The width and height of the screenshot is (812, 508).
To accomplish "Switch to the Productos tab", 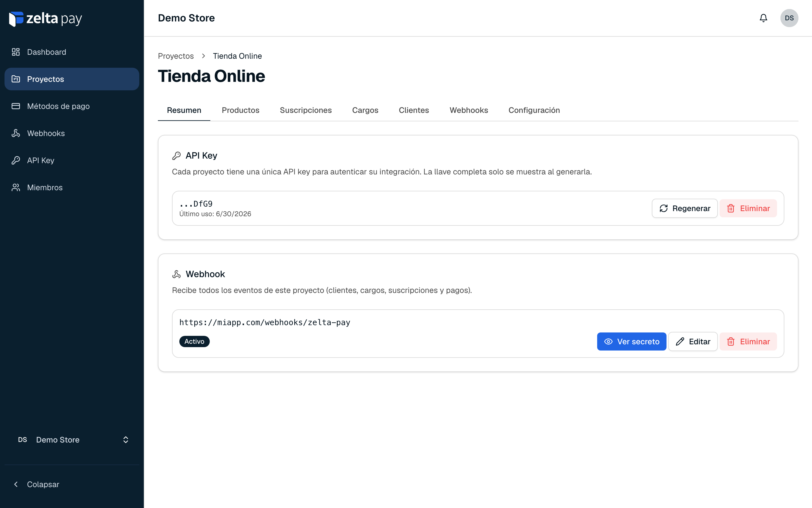I will coord(240,110).
